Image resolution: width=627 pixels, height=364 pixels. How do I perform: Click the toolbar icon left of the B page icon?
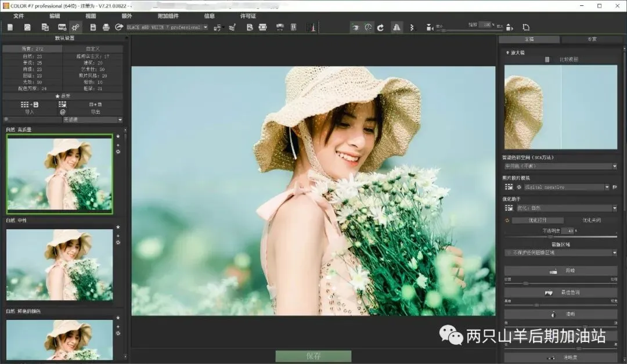pyautogui.click(x=232, y=27)
